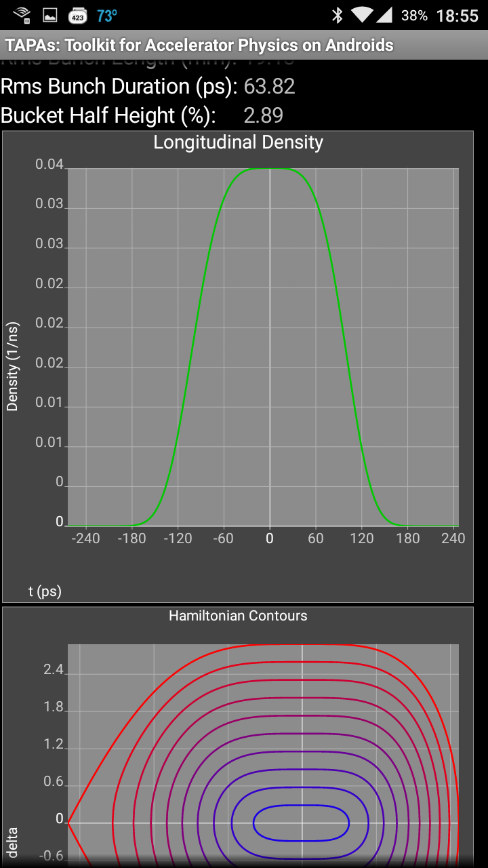Tap the -180 tick on time axis

(131, 538)
